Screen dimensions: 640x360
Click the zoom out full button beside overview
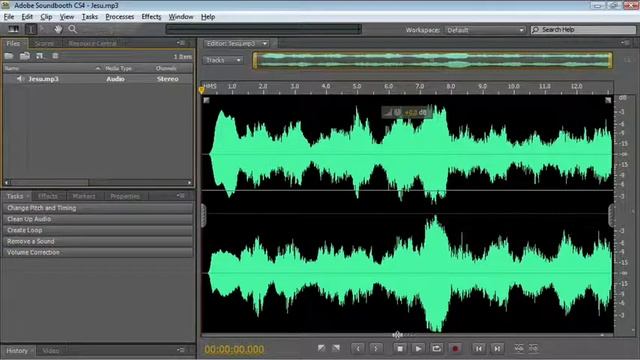[627, 60]
